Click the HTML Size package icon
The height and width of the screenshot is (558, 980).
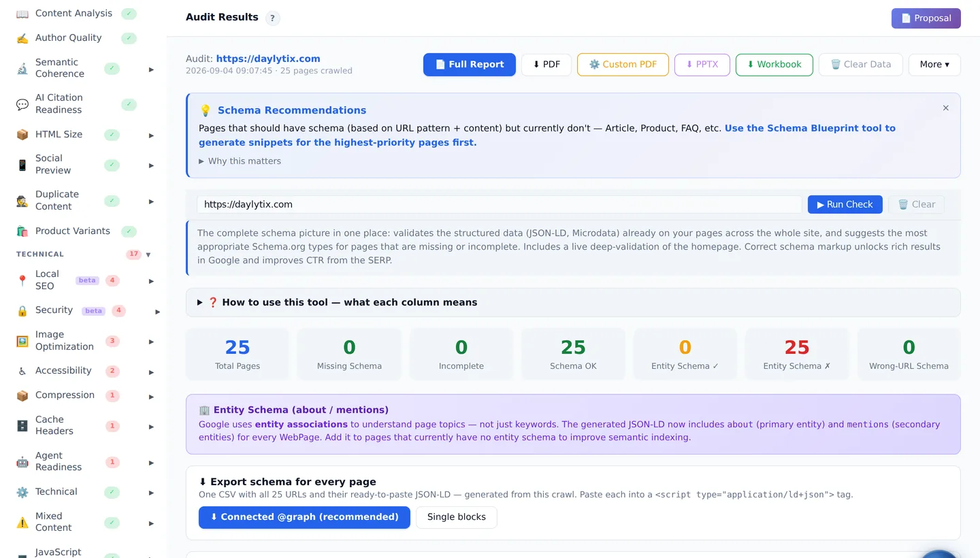pos(22,135)
